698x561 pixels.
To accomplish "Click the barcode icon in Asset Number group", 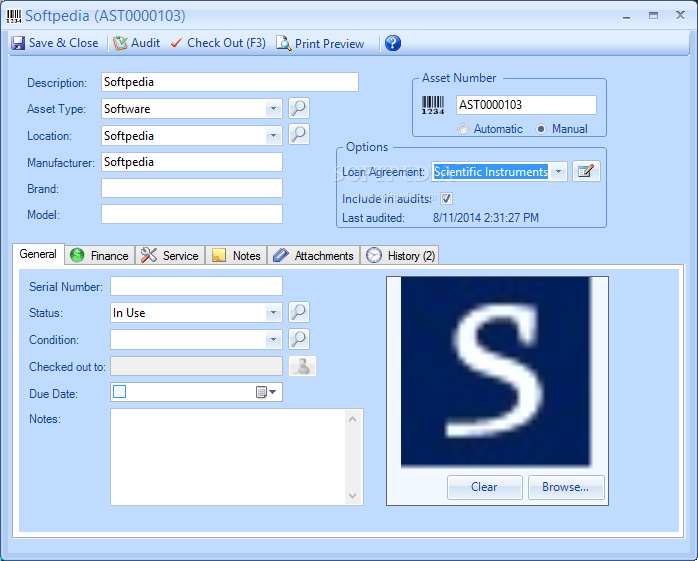I will pyautogui.click(x=433, y=105).
